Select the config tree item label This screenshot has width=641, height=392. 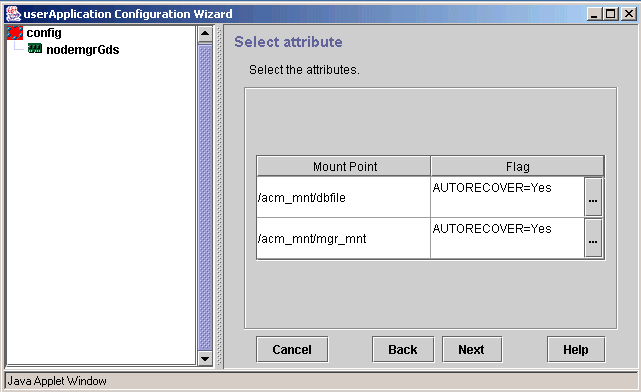point(44,33)
